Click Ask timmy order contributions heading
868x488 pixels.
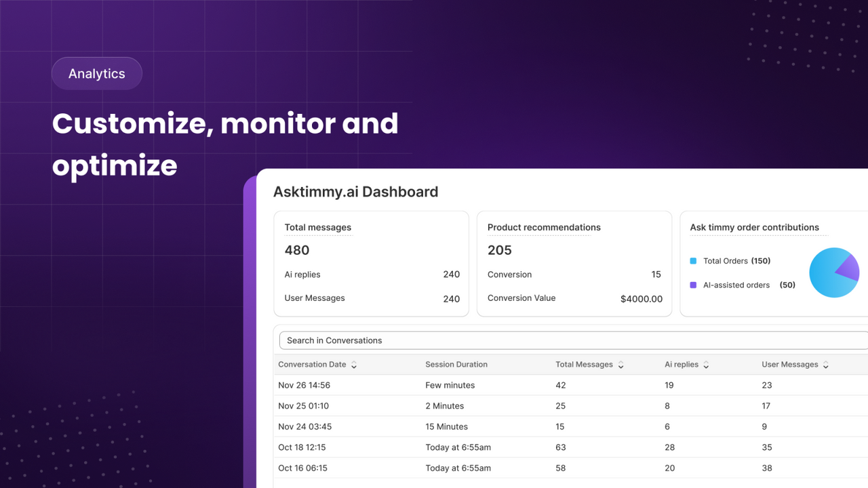point(755,228)
